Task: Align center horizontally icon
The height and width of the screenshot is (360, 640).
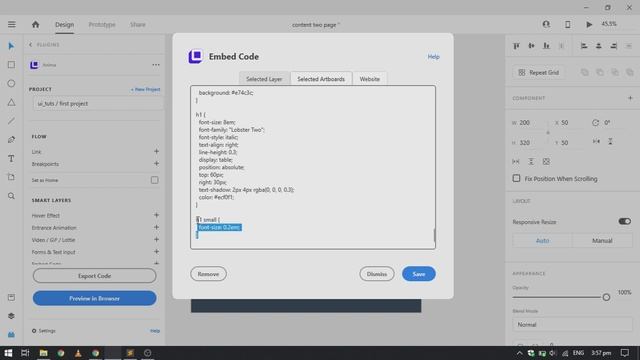Action: (599, 46)
